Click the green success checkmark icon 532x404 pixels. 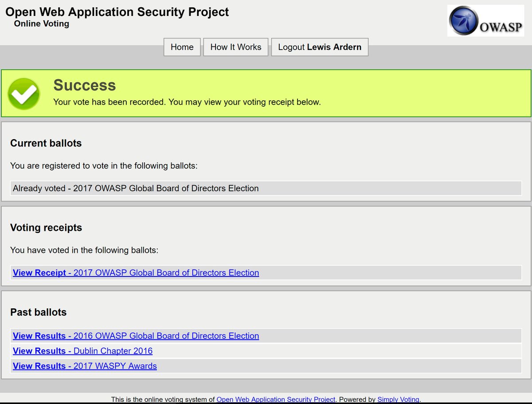[24, 94]
